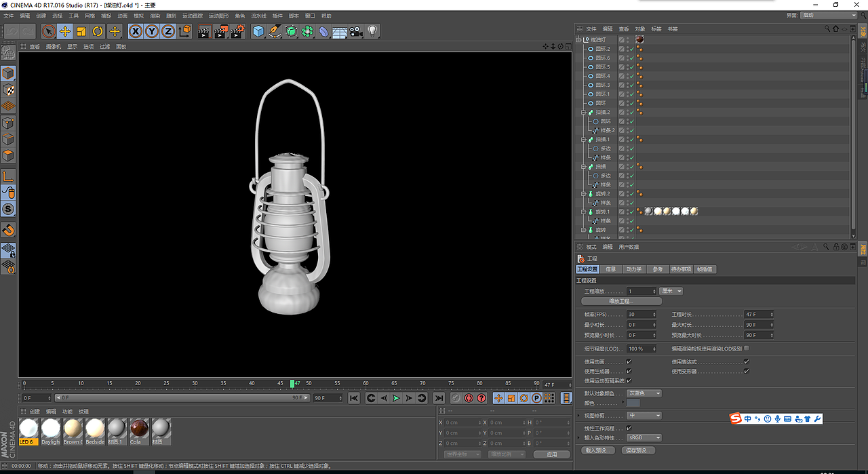
Task: Open the 世界坐标 coordinate dropdown
Action: point(462,454)
